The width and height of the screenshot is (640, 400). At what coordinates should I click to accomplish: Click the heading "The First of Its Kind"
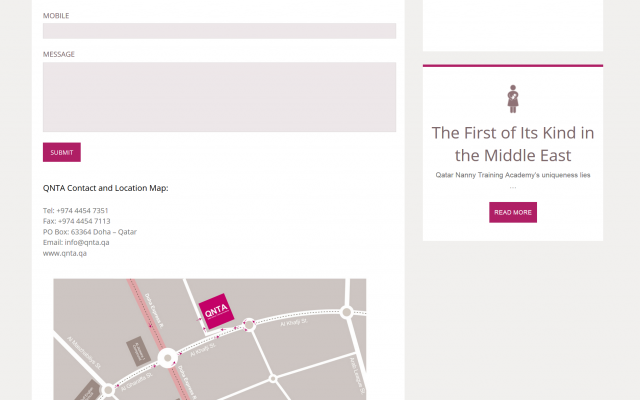[513, 143]
